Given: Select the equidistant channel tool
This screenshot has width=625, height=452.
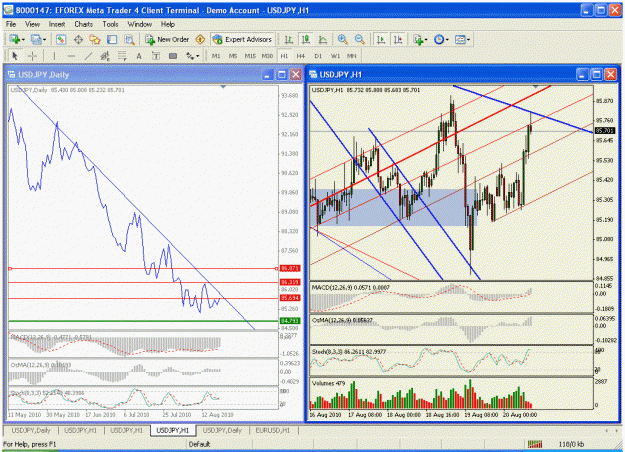Looking at the screenshot, I should point(105,56).
